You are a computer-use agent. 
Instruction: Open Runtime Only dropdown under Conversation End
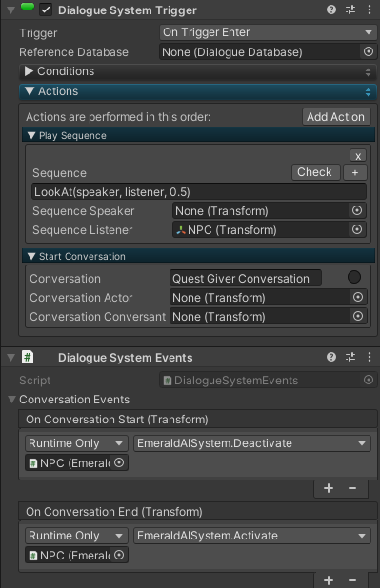[76, 536]
